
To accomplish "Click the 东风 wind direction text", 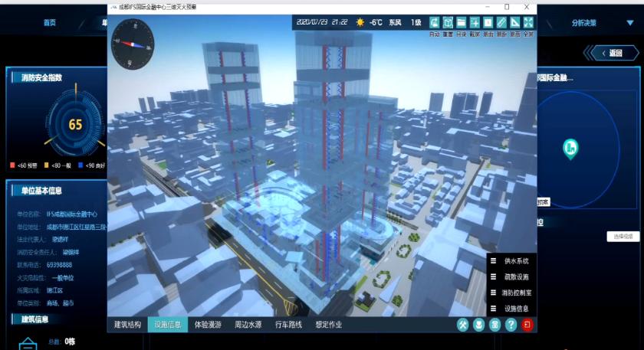I will [395, 22].
